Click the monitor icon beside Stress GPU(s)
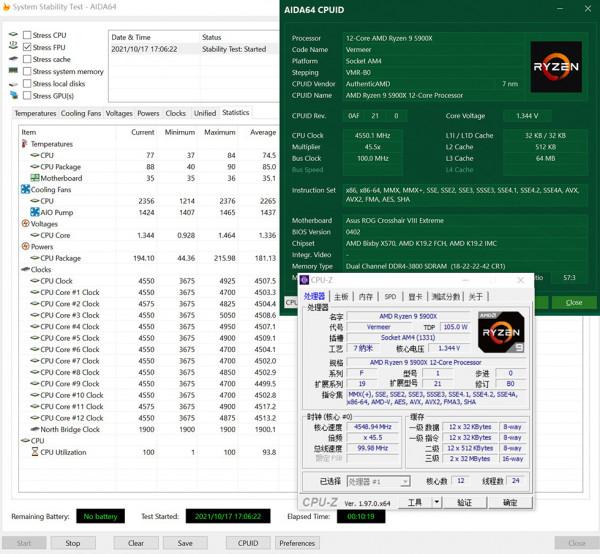This screenshot has height=554, width=600. [x=14, y=95]
